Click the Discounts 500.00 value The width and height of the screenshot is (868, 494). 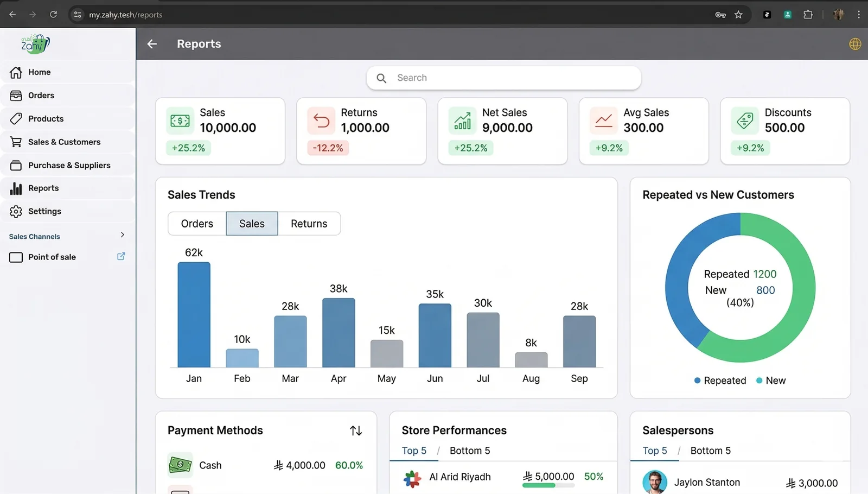(784, 128)
